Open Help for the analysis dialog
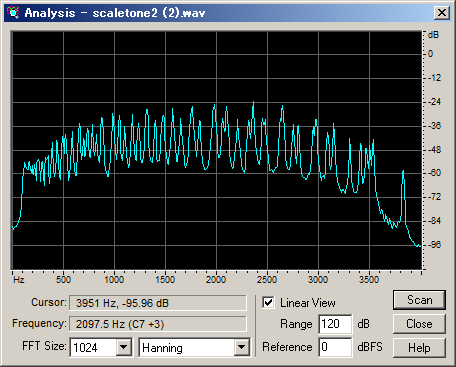The width and height of the screenshot is (456, 367). (419, 348)
